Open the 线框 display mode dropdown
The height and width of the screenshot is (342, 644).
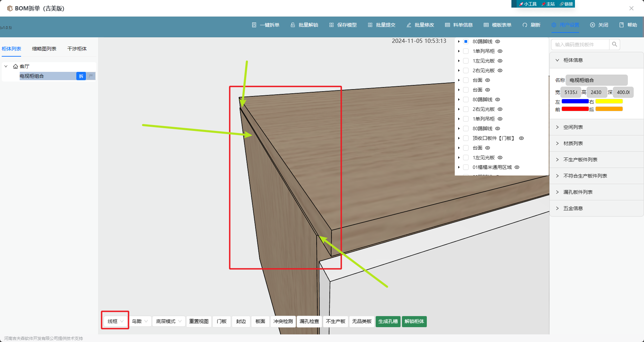[115, 321]
